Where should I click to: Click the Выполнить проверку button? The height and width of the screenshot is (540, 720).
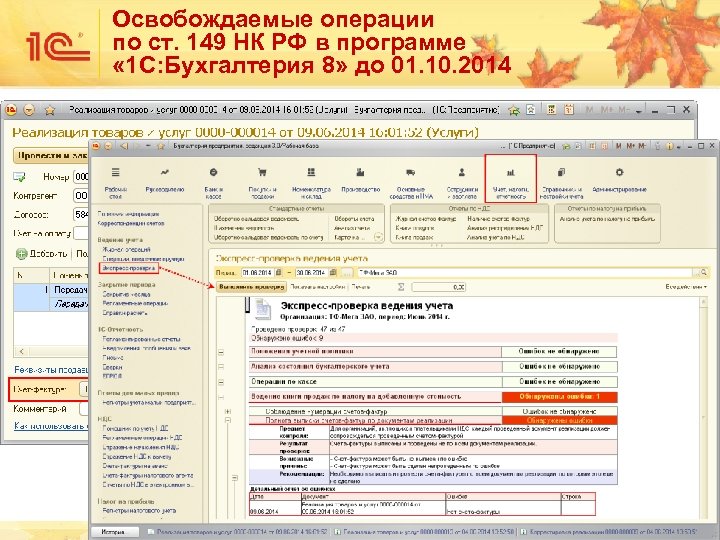(251, 287)
